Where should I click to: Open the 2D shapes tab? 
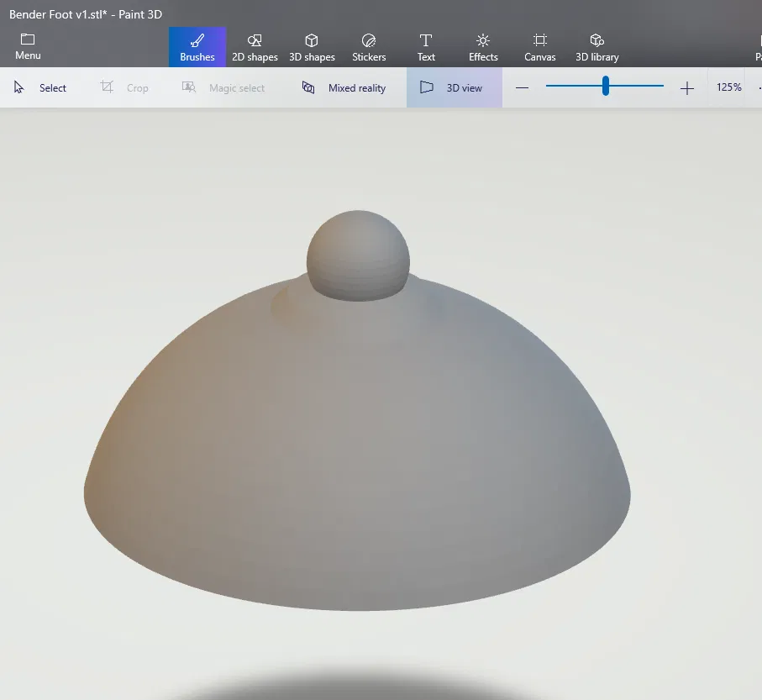[255, 47]
